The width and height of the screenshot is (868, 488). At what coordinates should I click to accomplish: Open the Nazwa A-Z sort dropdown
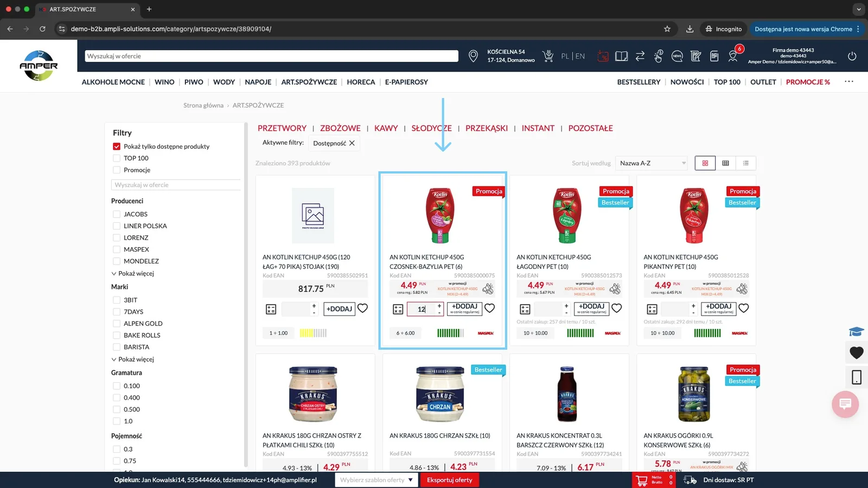[652, 163]
